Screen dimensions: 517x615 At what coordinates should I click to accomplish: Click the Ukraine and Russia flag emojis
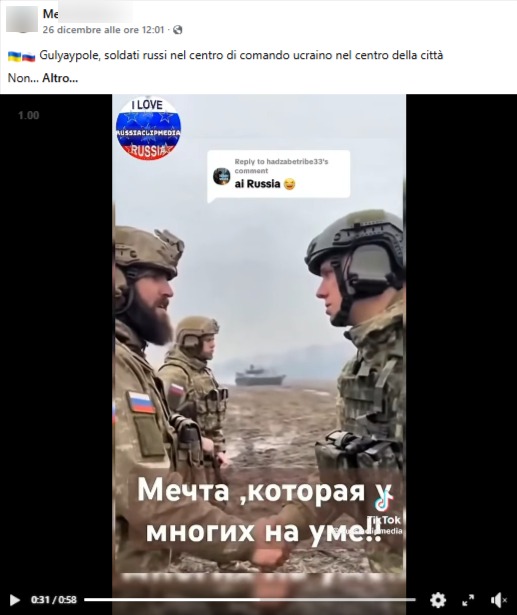(22, 56)
